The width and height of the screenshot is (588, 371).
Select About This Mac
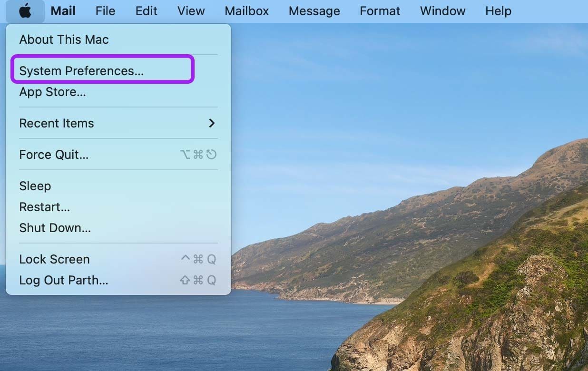click(x=118, y=39)
